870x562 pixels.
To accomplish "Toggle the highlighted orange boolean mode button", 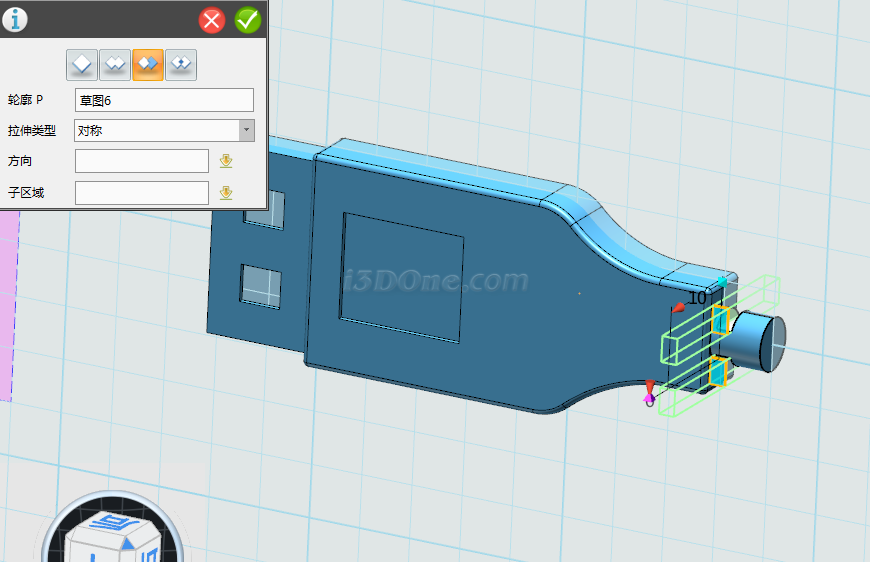I will (148, 64).
